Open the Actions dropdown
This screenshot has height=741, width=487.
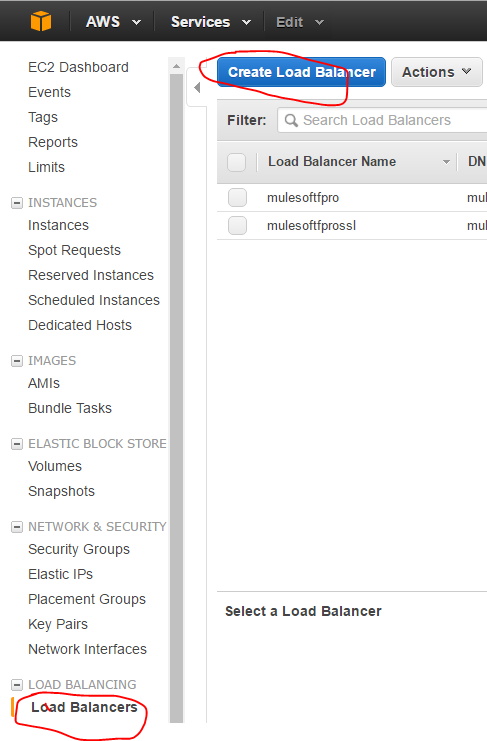pos(436,72)
